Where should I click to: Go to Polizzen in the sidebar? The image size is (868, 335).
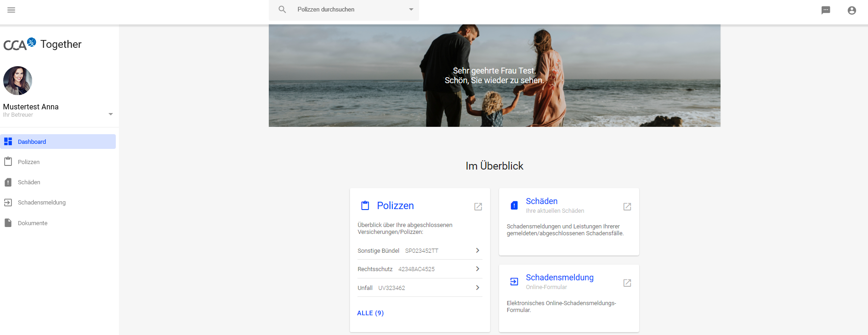pos(58,162)
